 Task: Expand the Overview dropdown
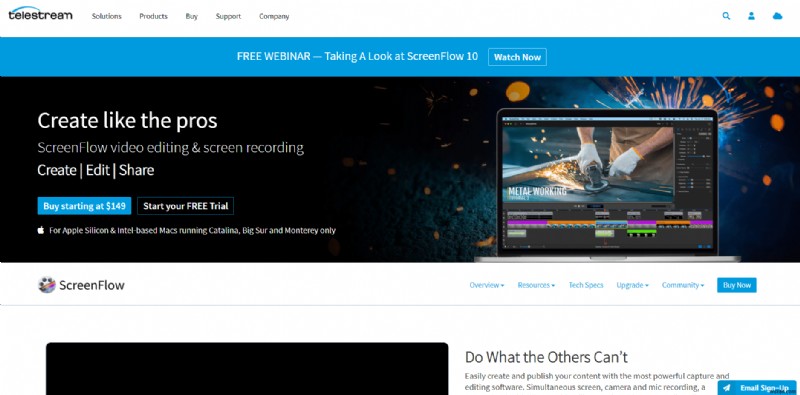coord(487,285)
